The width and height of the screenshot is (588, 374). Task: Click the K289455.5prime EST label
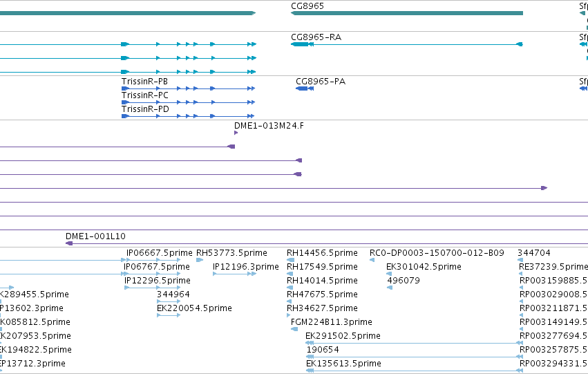click(x=35, y=294)
